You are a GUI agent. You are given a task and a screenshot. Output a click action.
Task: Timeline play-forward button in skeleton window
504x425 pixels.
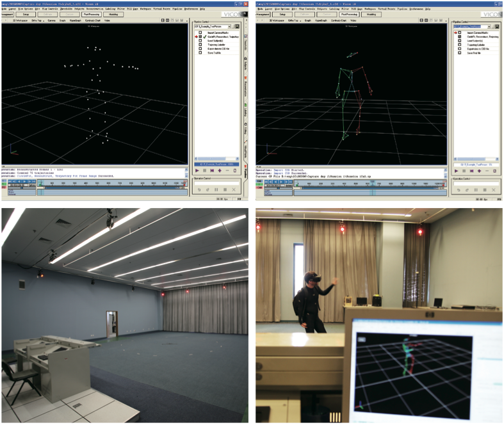click(x=281, y=182)
